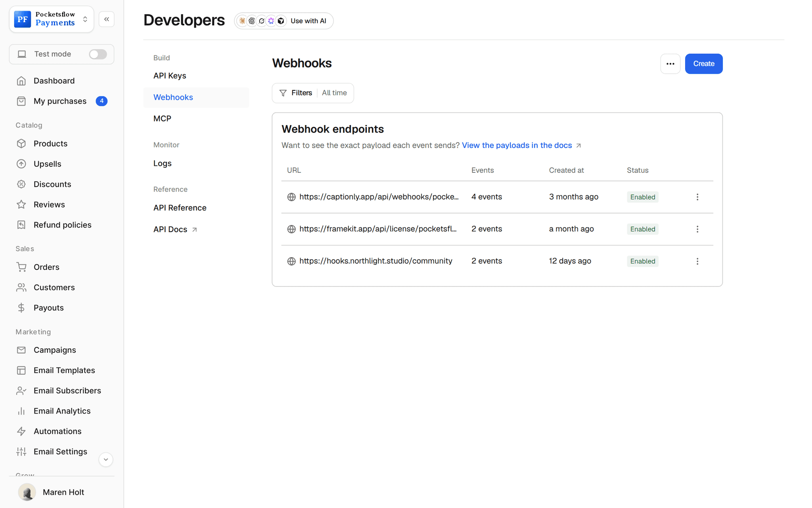Viewport: 812px width, 508px height.
Task: Open Email Subscribers icon
Action: click(21, 391)
